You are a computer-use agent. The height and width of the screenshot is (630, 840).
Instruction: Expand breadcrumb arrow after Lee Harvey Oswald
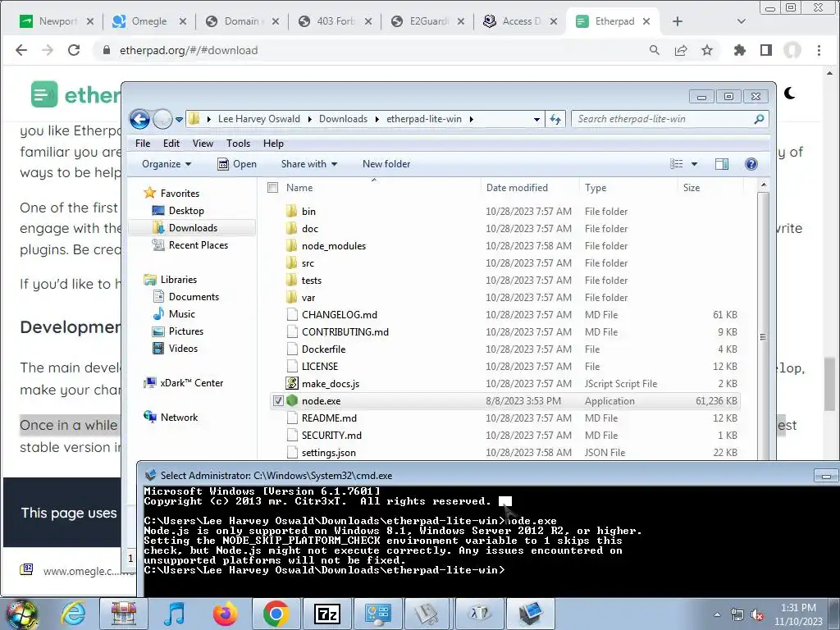[309, 119]
